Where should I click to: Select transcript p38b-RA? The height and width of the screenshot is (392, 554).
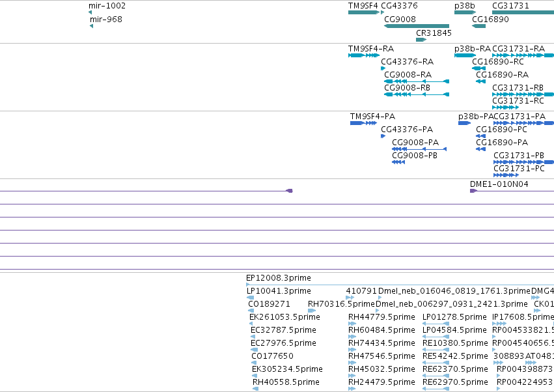tap(473, 48)
